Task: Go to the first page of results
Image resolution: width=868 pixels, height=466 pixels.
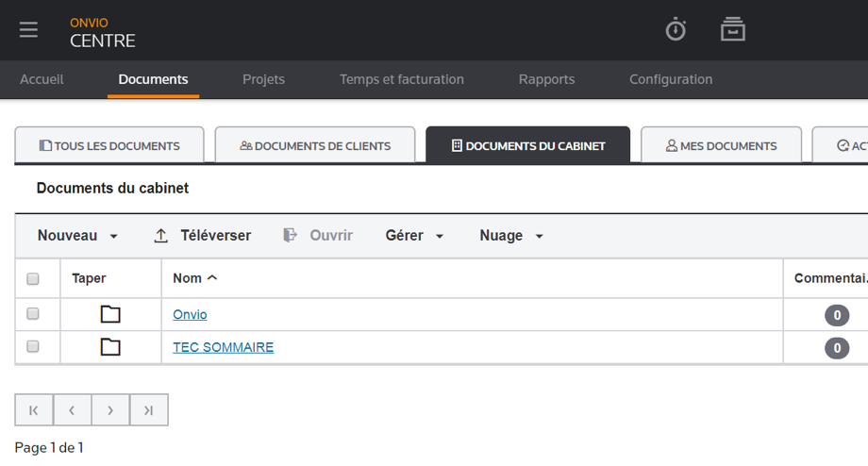Action: point(34,410)
